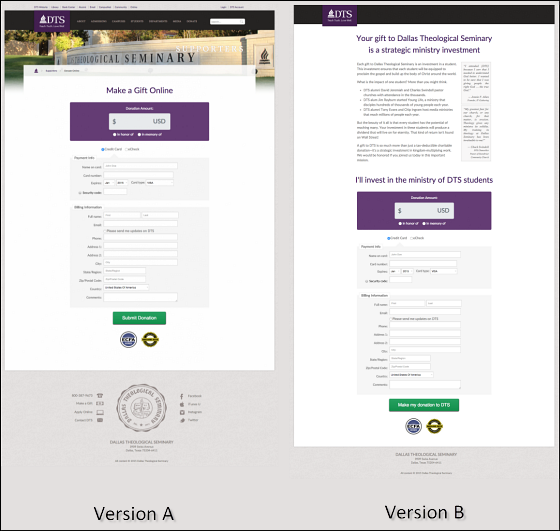Open Card type dropdown in Version A
The image size is (560, 531).
click(159, 183)
